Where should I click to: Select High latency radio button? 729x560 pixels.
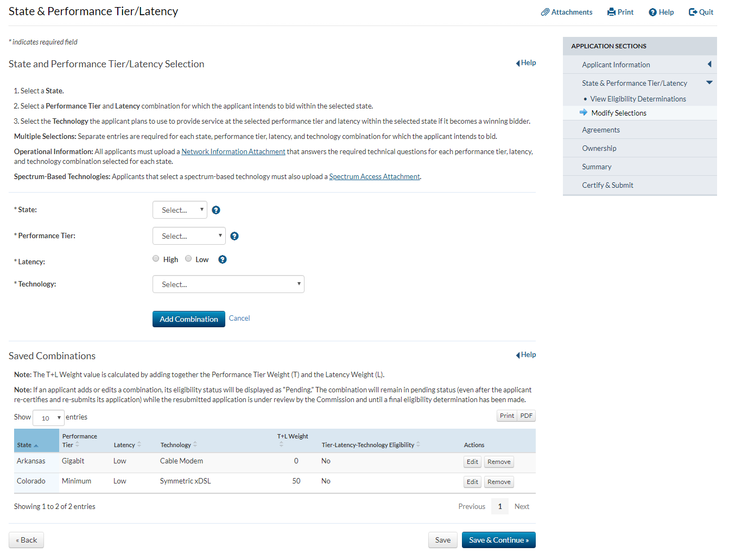point(156,259)
